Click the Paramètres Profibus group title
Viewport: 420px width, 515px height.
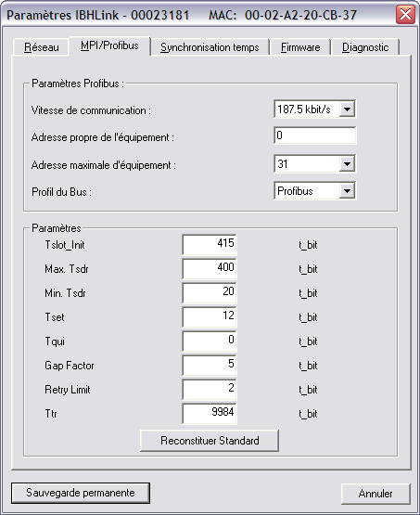pyautogui.click(x=78, y=84)
